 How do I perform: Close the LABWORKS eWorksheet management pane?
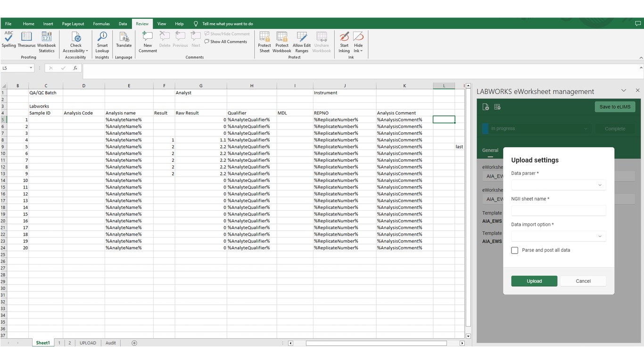(x=637, y=90)
